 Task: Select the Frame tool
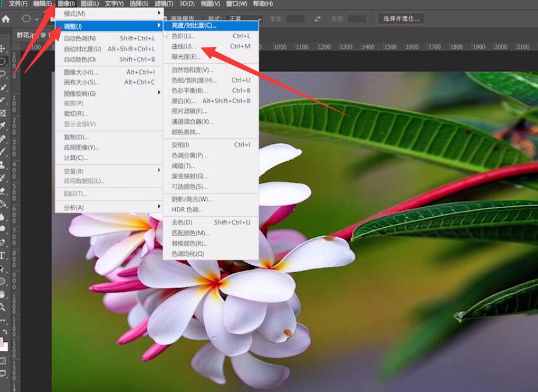pyautogui.click(x=2, y=113)
